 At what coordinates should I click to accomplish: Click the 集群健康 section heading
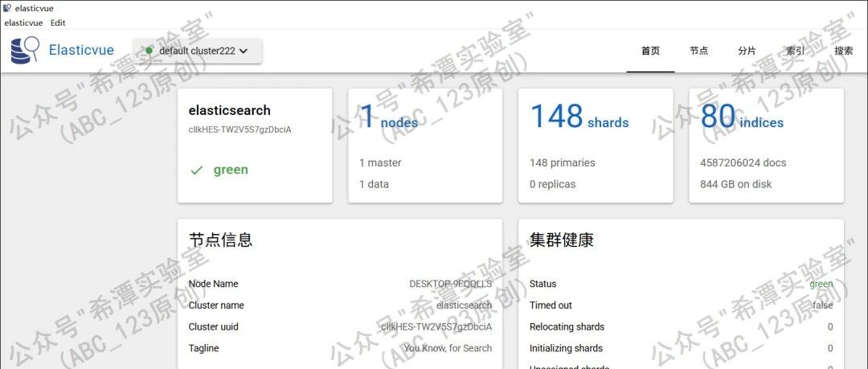click(x=562, y=240)
